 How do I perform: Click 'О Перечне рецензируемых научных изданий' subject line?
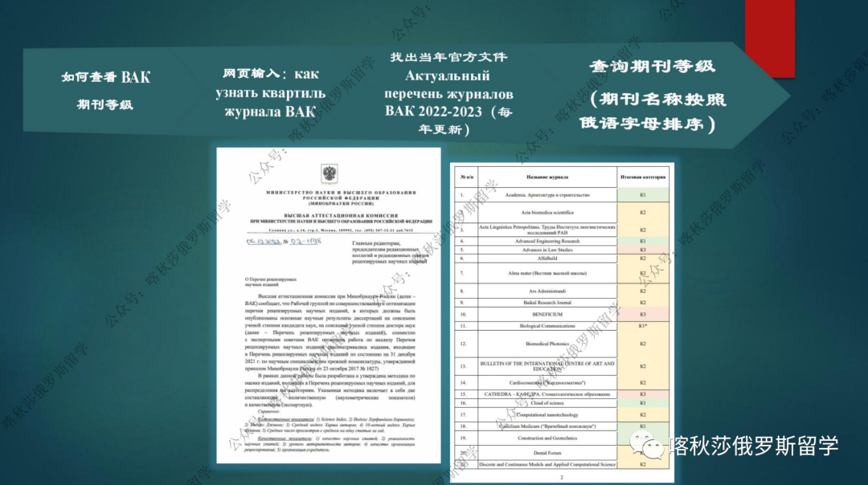click(x=271, y=282)
